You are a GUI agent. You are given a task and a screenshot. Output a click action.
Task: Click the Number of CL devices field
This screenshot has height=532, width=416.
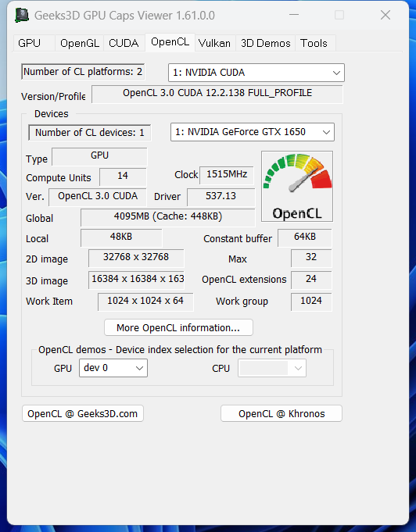[x=90, y=132]
